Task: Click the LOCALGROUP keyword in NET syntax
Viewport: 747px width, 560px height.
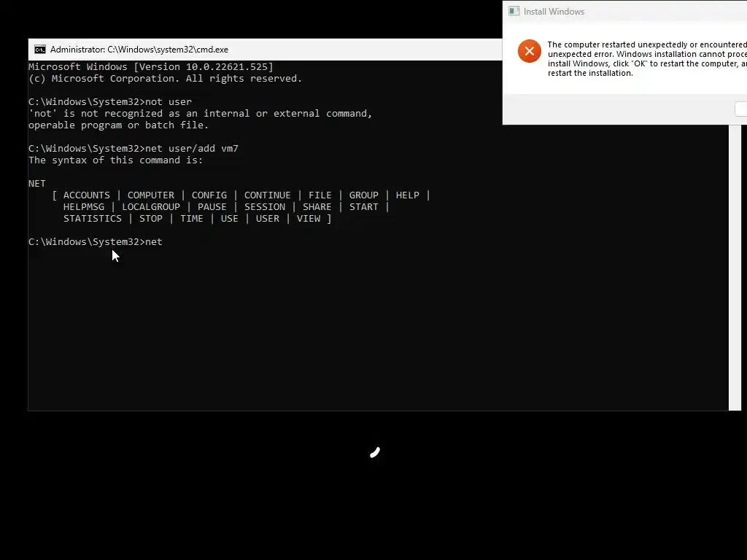Action: pos(151,207)
